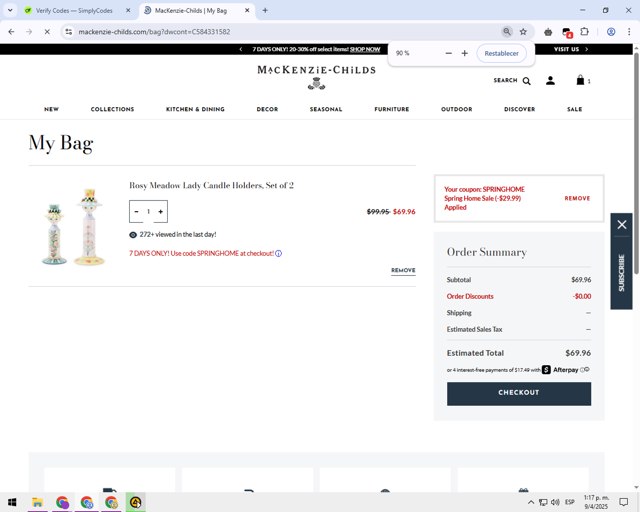The image size is (640, 512).
Task: Open the shopping bag icon
Action: pyautogui.click(x=580, y=80)
